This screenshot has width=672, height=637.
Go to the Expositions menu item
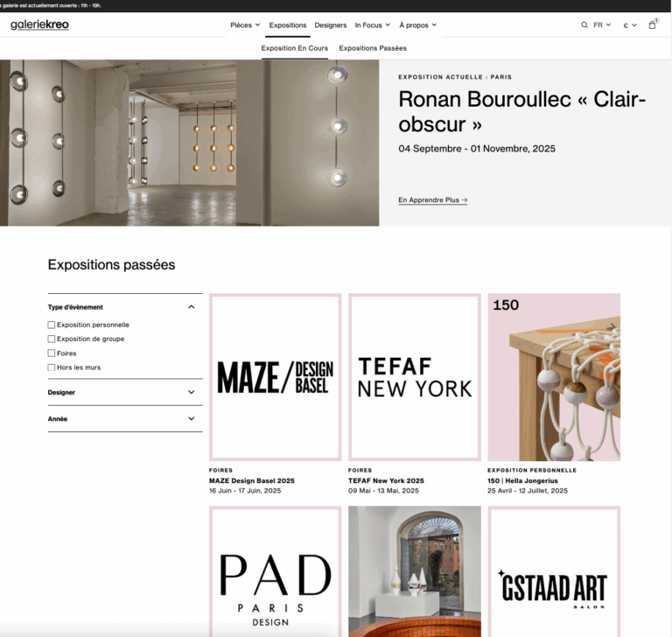(x=288, y=25)
